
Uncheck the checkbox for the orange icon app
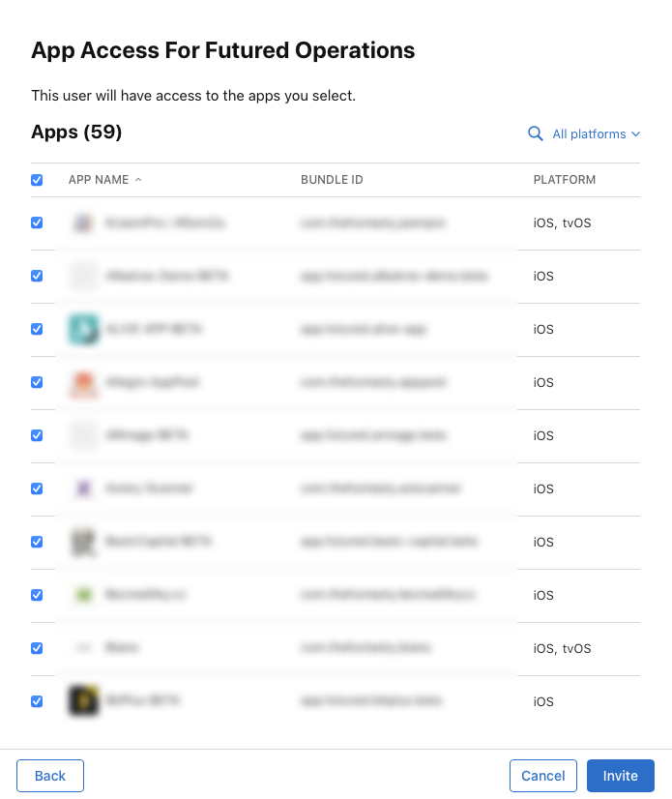tap(37, 382)
